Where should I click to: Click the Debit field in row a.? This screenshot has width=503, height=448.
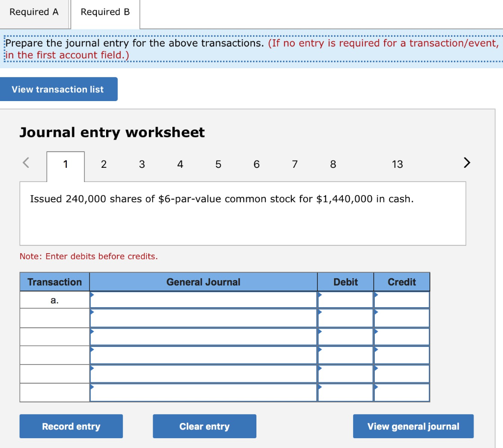coord(345,300)
